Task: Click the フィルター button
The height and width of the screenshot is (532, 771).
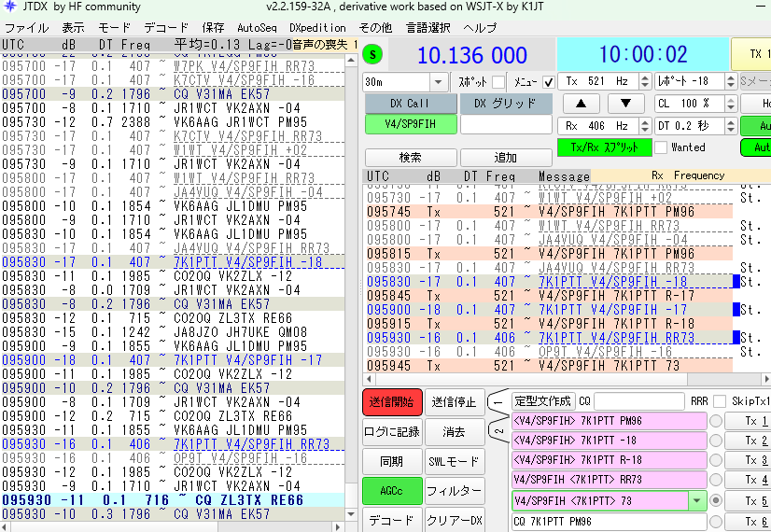Action: click(454, 491)
